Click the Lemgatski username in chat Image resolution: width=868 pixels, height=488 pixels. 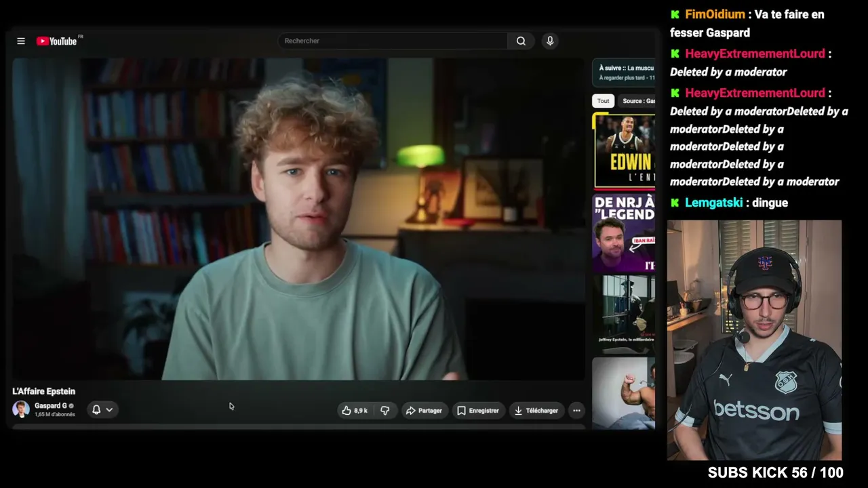714,203
